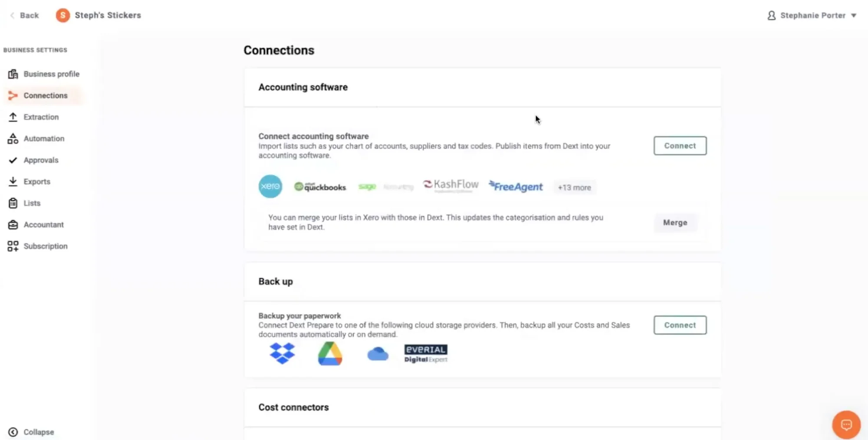Go to Automation settings
The width and height of the screenshot is (868, 440).
coord(44,139)
